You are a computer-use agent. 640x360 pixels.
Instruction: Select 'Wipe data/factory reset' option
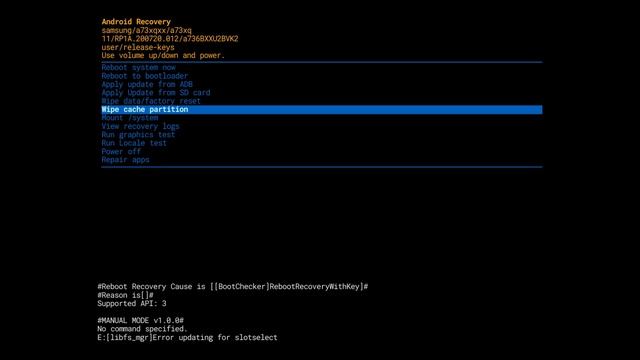pyautogui.click(x=151, y=101)
